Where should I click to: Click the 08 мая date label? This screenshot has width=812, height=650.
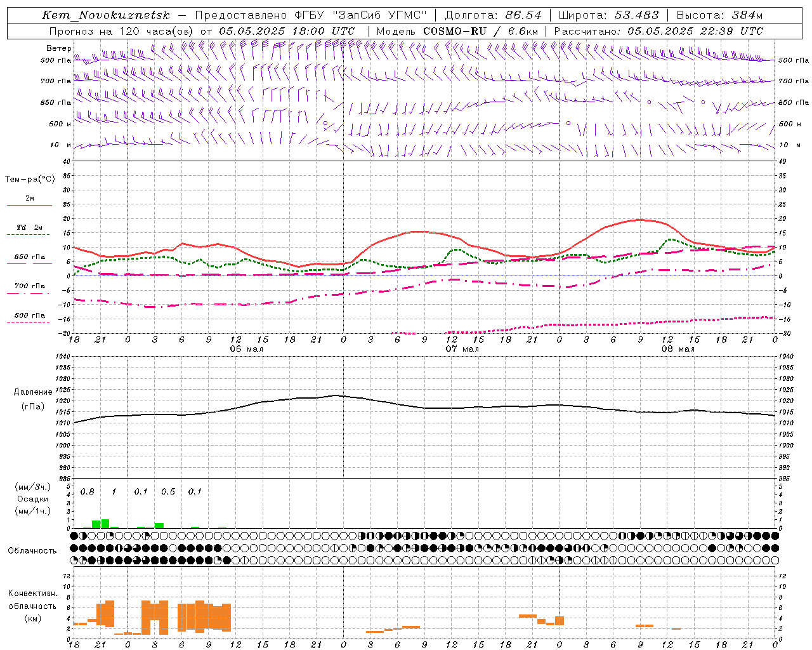[x=678, y=349]
